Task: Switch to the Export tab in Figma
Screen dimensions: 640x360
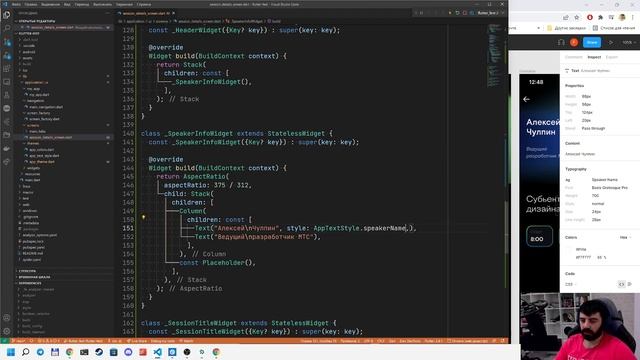Action: point(611,57)
